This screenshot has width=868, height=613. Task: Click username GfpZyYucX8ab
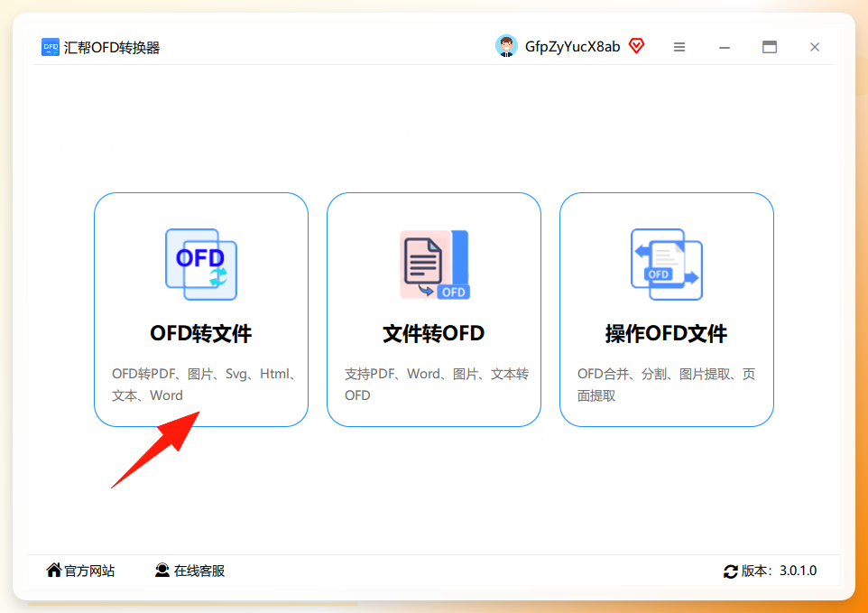pos(572,47)
